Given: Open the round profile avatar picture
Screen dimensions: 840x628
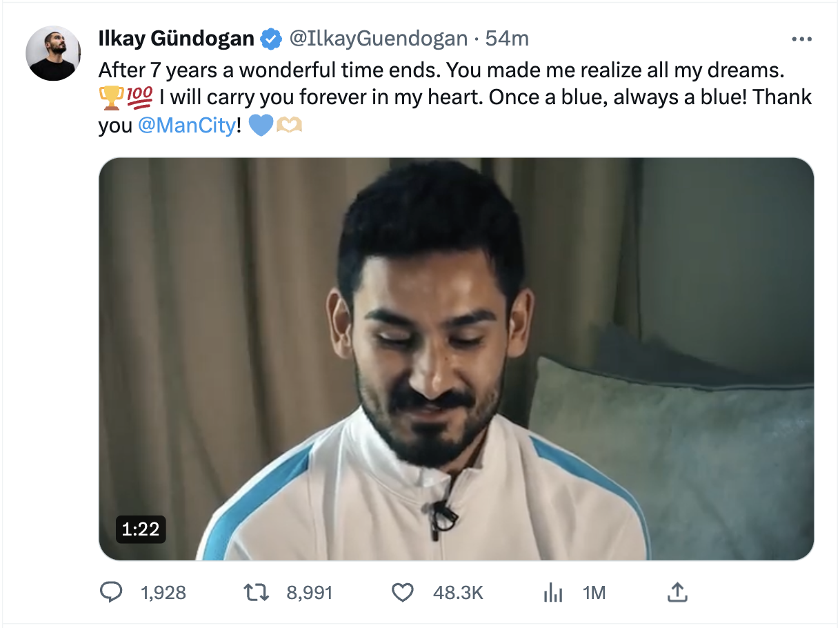Looking at the screenshot, I should click(53, 54).
